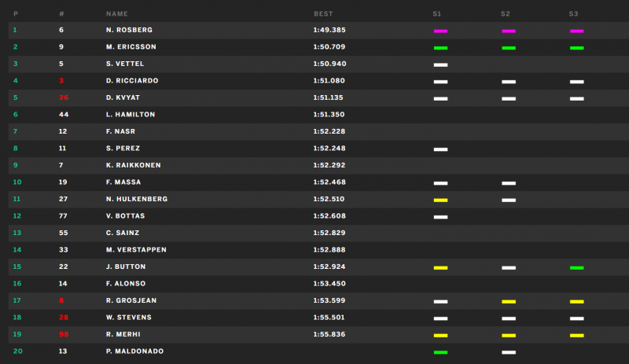Click Ericsson's green S2 sector indicator

point(509,48)
